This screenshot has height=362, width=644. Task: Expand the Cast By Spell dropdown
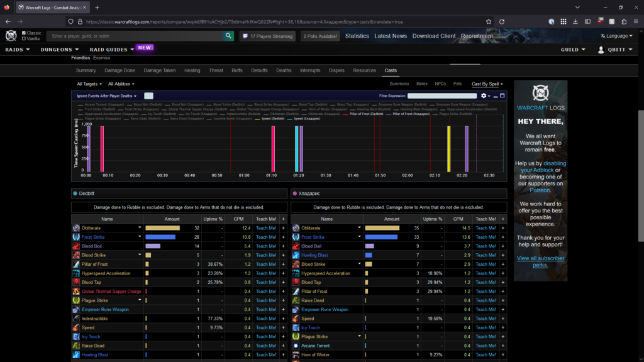pos(487,84)
